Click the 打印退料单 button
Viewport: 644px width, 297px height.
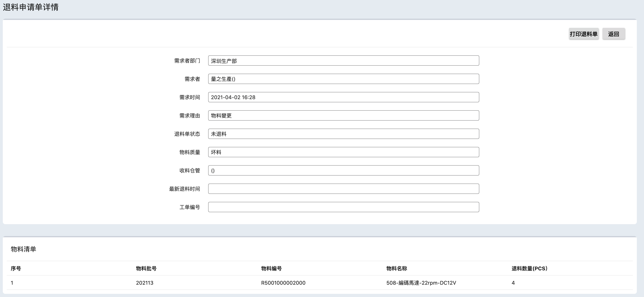pyautogui.click(x=584, y=34)
